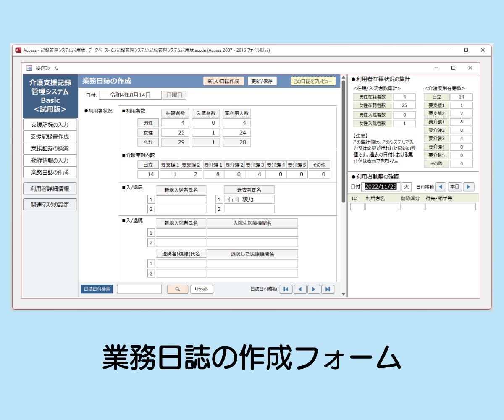
Task: Open 利用者詳細情報 from sidebar
Action: 50,189
